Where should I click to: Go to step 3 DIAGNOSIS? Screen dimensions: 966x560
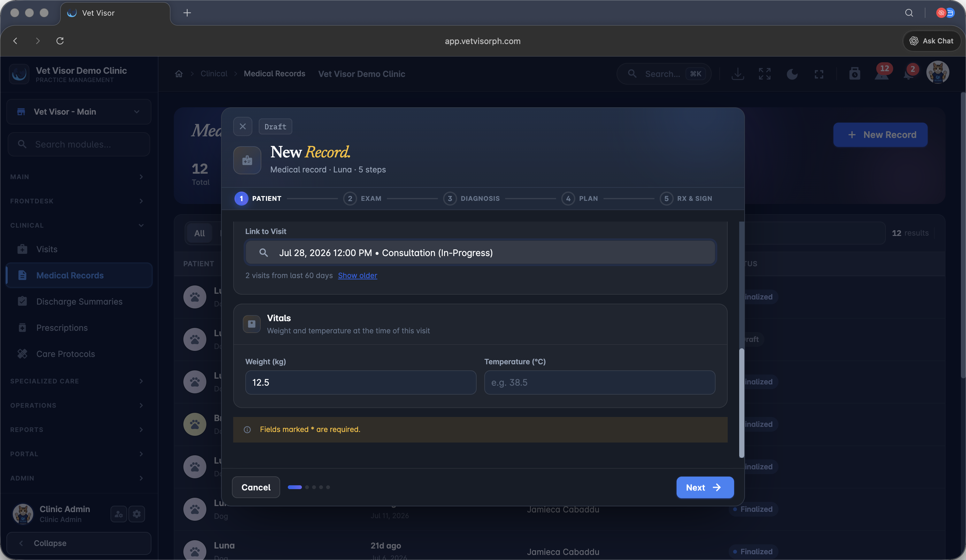point(471,198)
